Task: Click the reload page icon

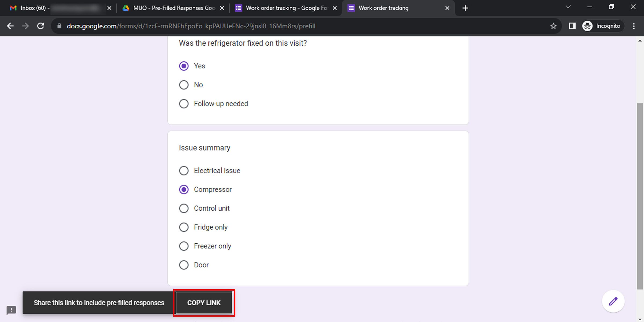Action: pos(41,26)
